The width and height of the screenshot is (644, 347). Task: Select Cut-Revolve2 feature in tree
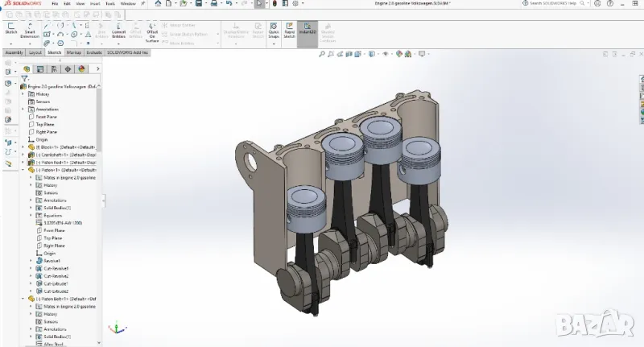click(x=56, y=276)
